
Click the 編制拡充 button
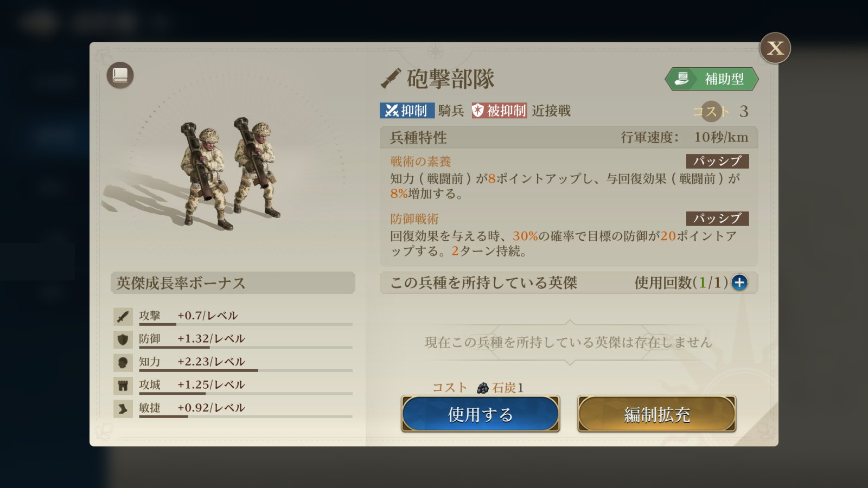(x=656, y=414)
